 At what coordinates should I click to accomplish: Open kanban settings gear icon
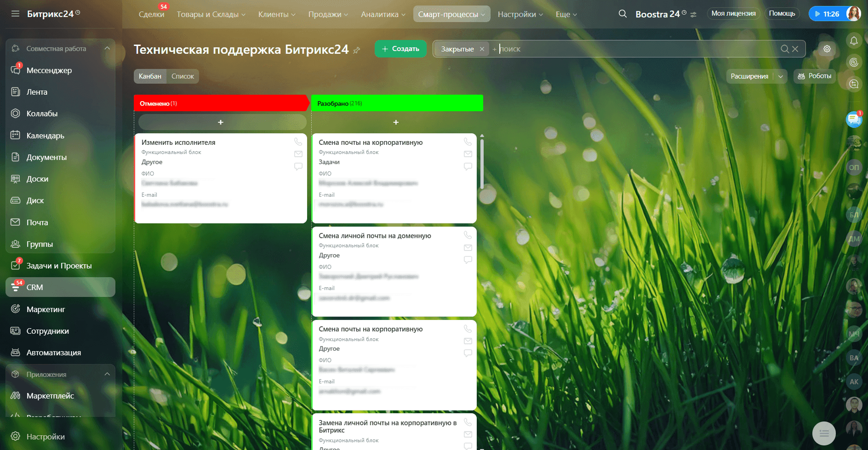pyautogui.click(x=827, y=49)
